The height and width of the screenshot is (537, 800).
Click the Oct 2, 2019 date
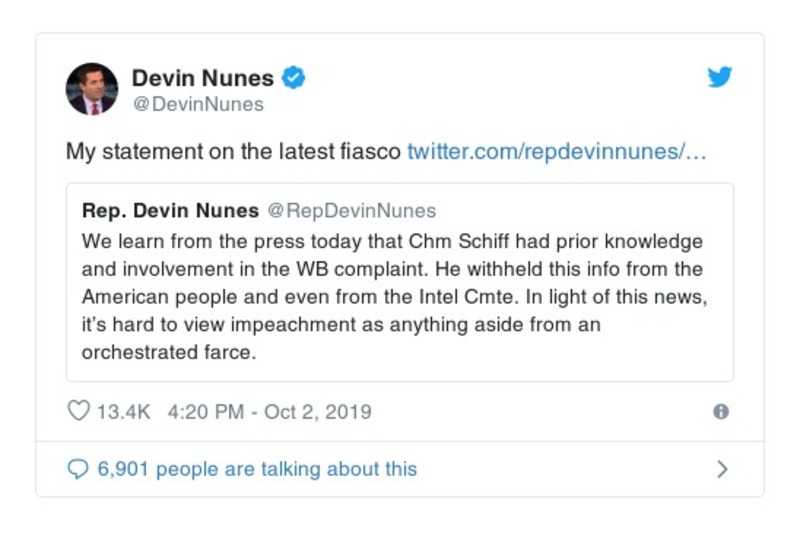[317, 411]
